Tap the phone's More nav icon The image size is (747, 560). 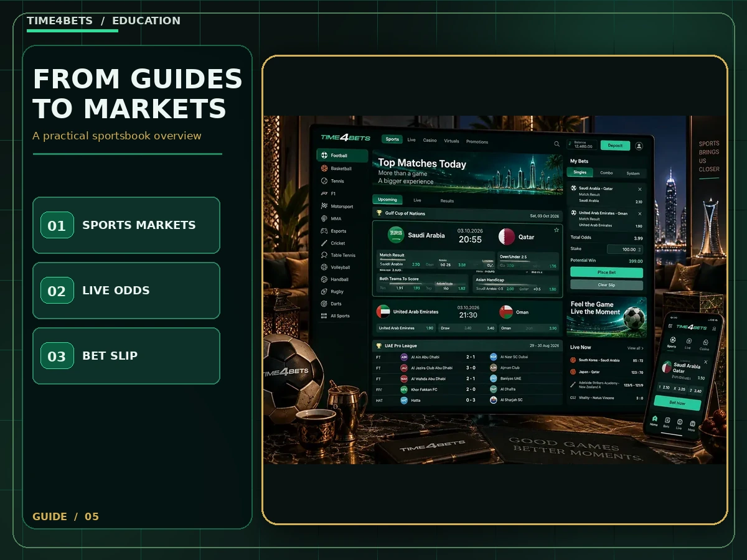coord(692,427)
